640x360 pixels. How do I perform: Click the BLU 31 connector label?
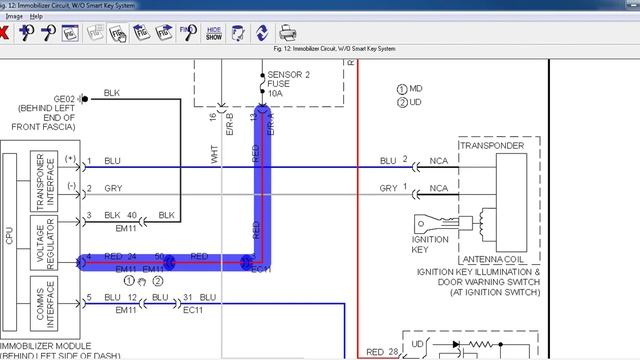[x=200, y=298]
